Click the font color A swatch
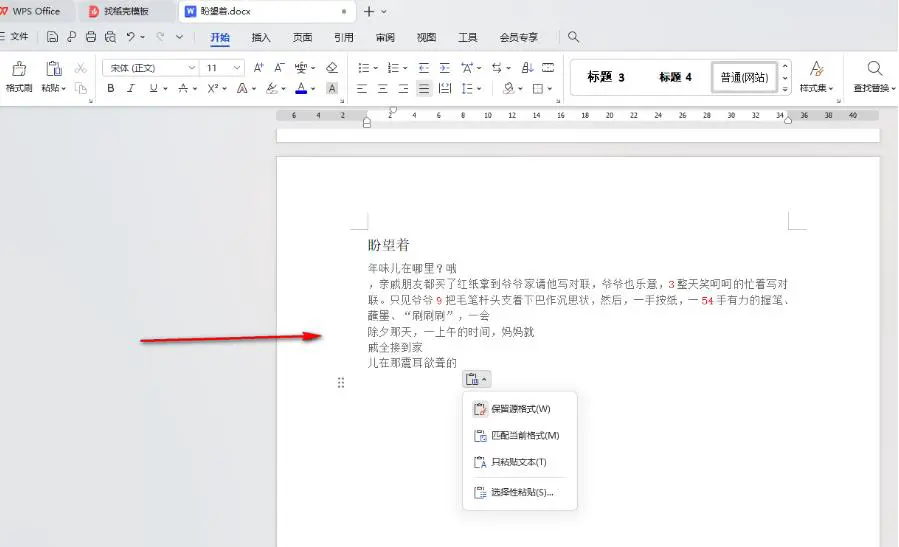Viewport: 899px width, 547px height. [x=300, y=88]
